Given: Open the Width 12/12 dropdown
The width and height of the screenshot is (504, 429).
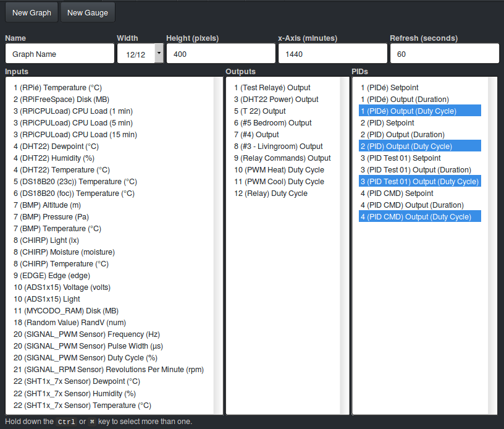Looking at the screenshot, I should tap(140, 54).
